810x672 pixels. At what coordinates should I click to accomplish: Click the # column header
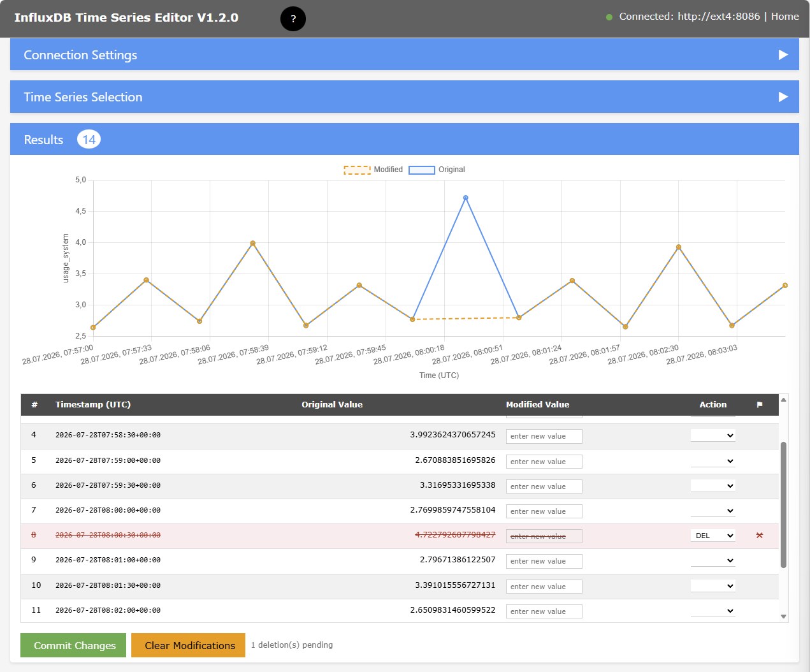click(x=34, y=404)
